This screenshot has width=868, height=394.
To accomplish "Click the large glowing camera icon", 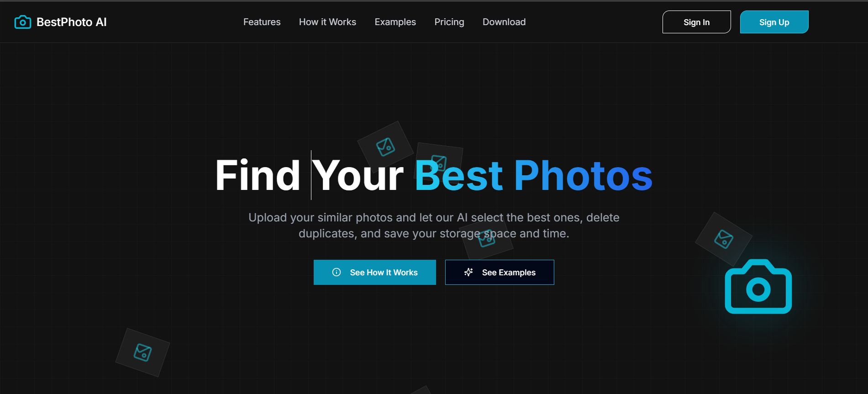I will click(x=758, y=286).
